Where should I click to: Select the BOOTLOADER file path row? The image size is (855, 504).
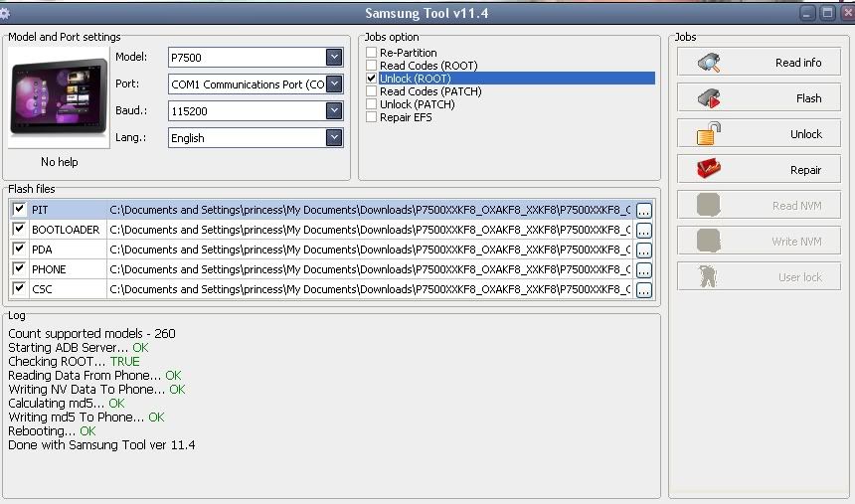click(x=370, y=230)
